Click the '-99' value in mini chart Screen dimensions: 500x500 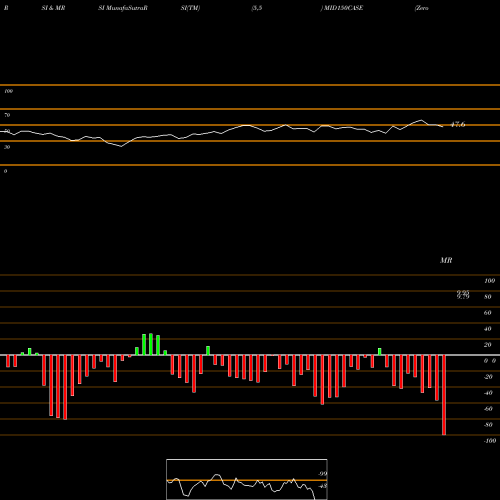coord(322,474)
